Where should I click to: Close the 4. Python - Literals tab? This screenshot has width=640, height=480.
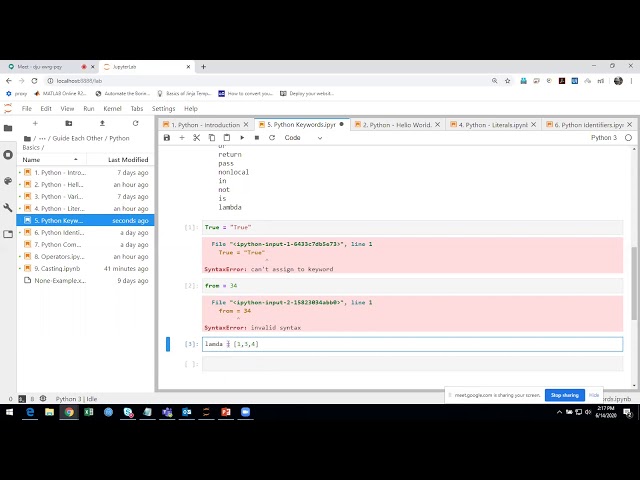(533, 124)
